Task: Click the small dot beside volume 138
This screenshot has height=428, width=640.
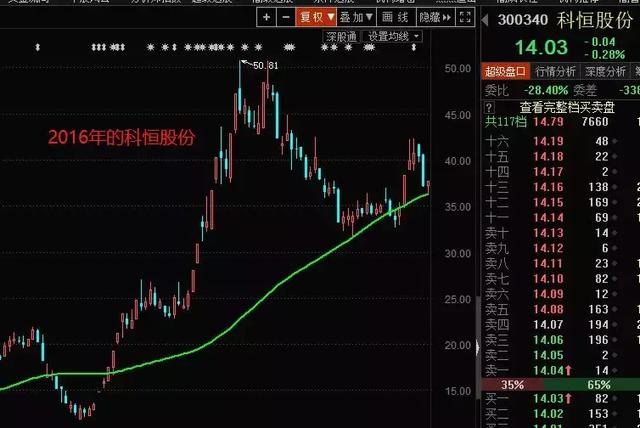Action: coord(614,187)
